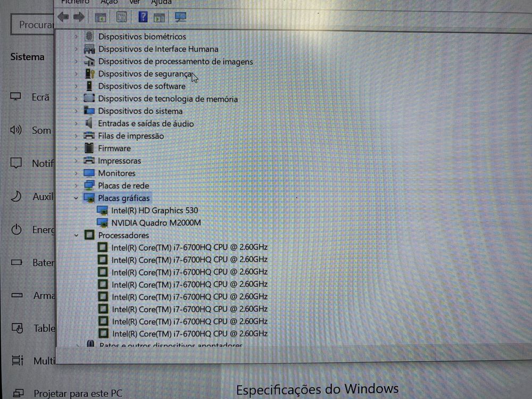Open the Ver menu

pos(135,2)
